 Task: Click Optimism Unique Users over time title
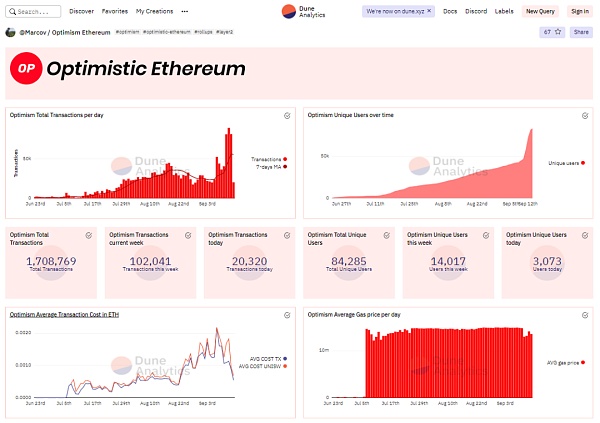coord(351,115)
